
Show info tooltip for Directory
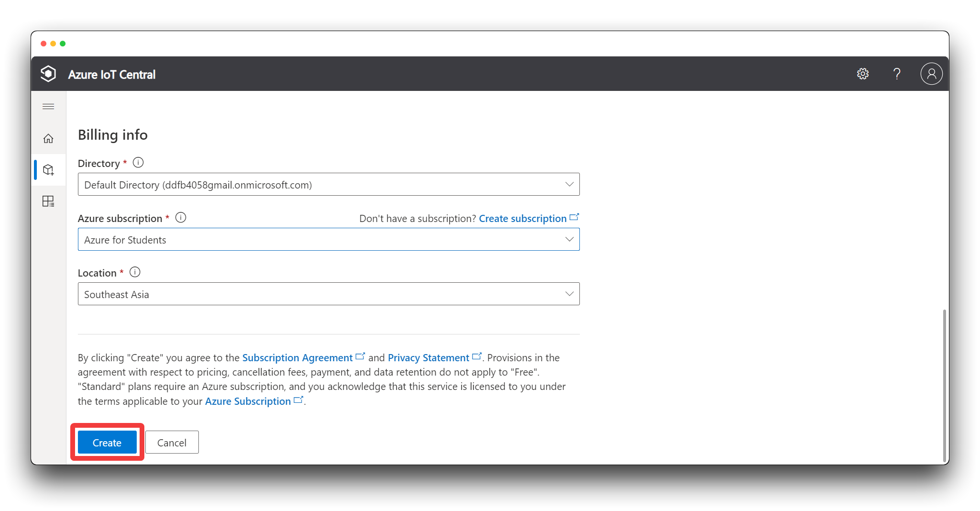click(138, 163)
